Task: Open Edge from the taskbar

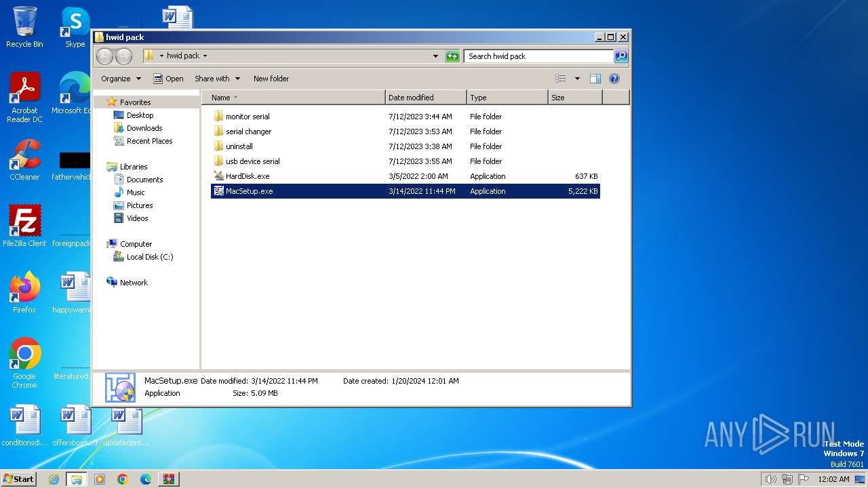Action: click(x=146, y=479)
